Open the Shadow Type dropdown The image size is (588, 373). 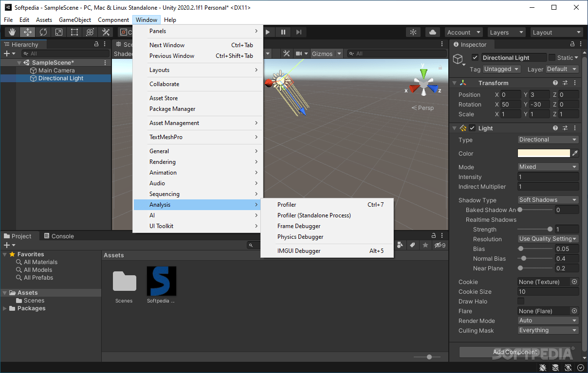(548, 200)
